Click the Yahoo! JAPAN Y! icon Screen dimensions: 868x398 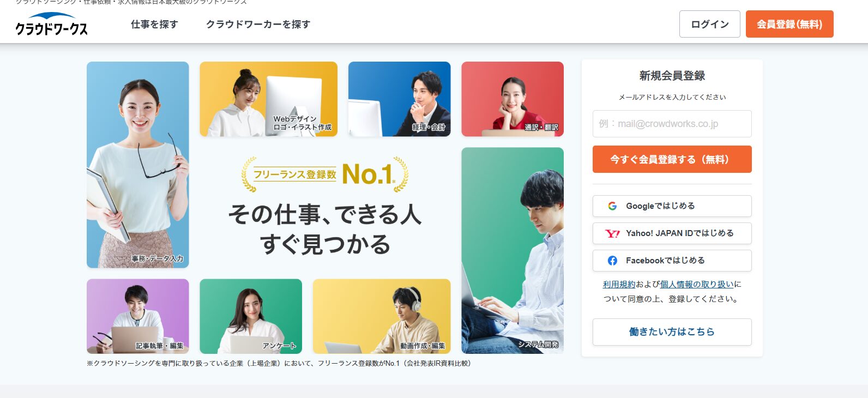612,233
